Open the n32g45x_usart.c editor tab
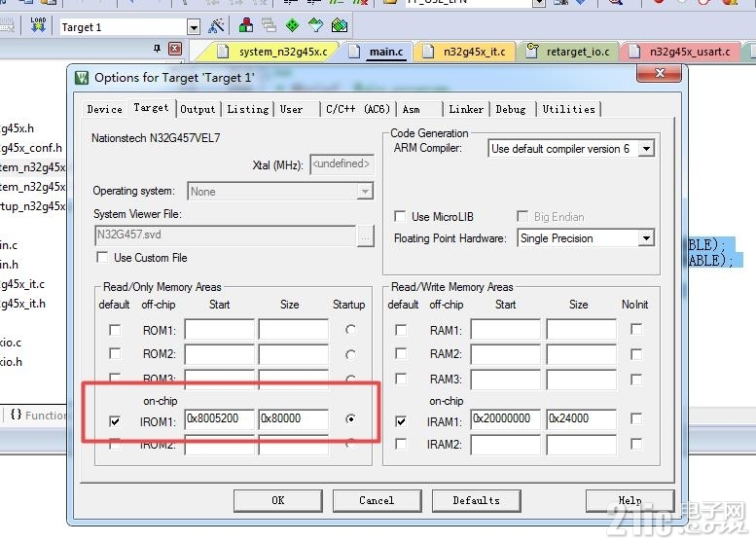This screenshot has height=543, width=756. (682, 52)
